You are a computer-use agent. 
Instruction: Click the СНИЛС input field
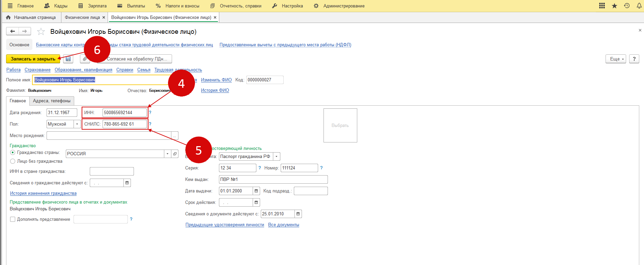[x=124, y=124]
